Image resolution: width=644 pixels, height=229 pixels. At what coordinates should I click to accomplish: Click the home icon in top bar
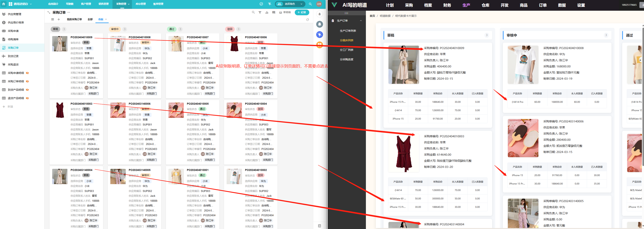tap(4, 4)
